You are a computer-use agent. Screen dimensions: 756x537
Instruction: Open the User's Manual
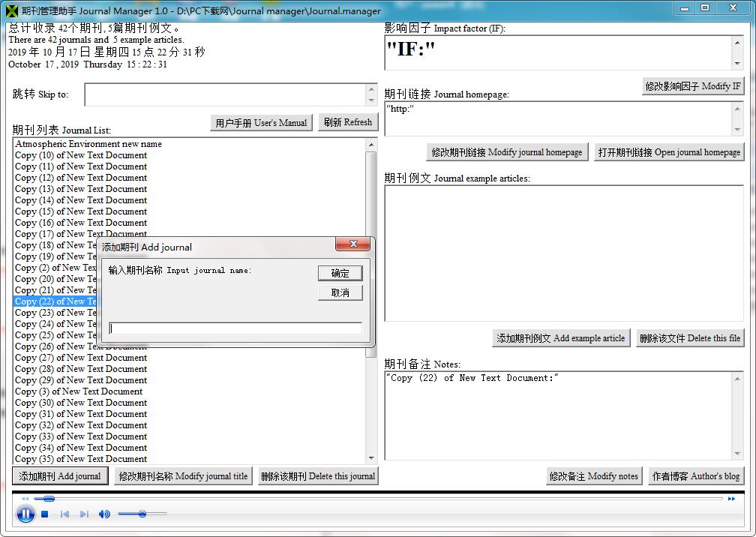coord(261,122)
